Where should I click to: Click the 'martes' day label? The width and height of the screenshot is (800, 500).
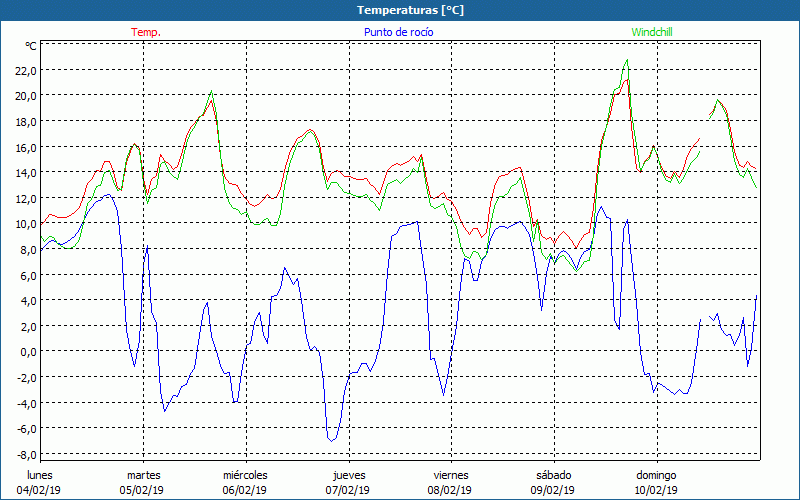pos(144,475)
